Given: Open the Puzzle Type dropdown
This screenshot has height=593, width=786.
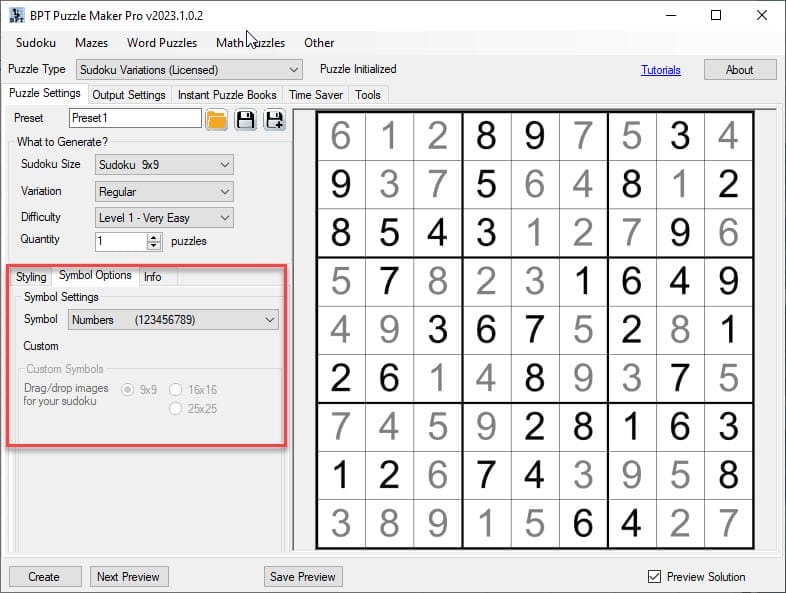Looking at the screenshot, I should tap(188, 70).
